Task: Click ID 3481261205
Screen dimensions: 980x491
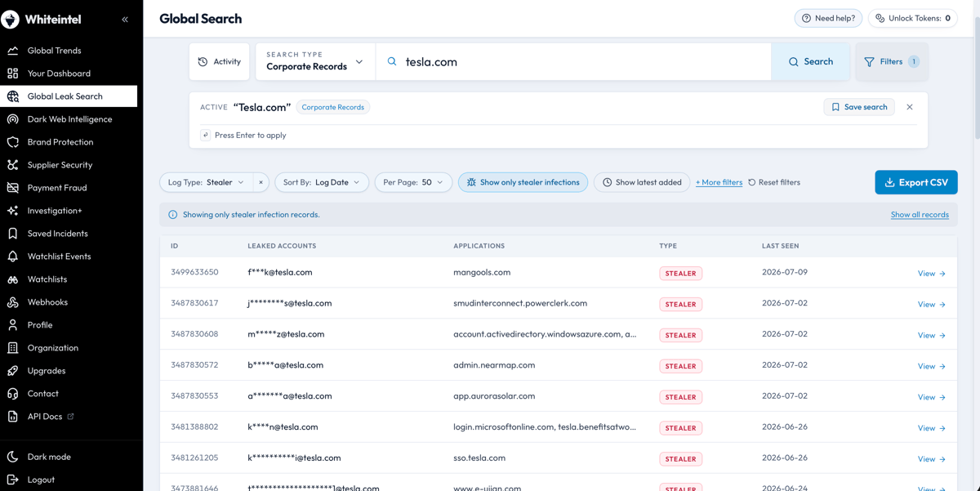Action: (194, 458)
